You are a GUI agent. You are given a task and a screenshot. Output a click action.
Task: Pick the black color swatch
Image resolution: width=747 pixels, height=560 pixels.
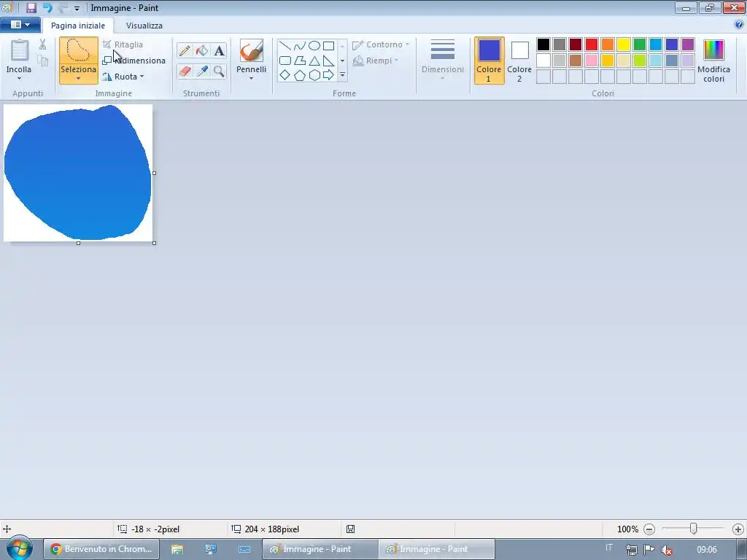coord(543,44)
